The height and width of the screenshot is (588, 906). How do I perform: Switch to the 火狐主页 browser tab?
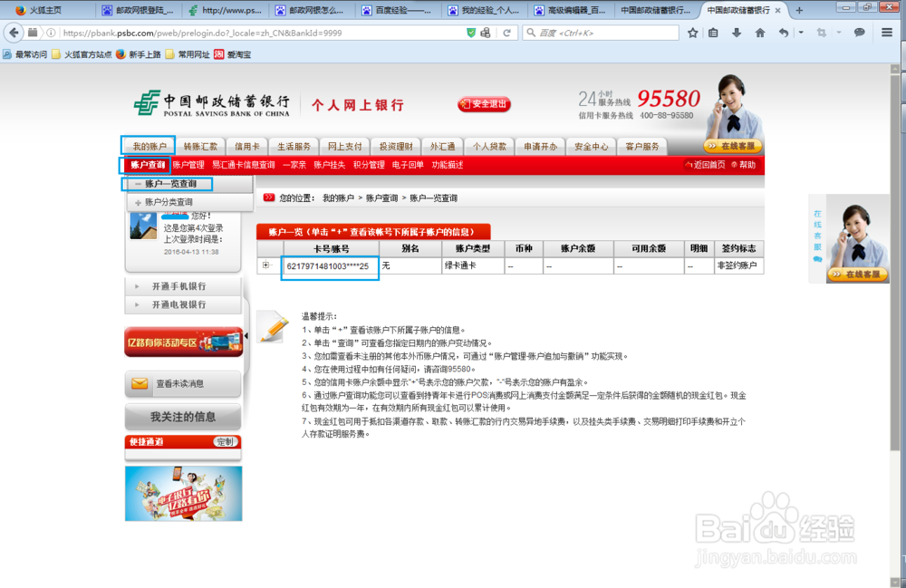click(x=47, y=10)
